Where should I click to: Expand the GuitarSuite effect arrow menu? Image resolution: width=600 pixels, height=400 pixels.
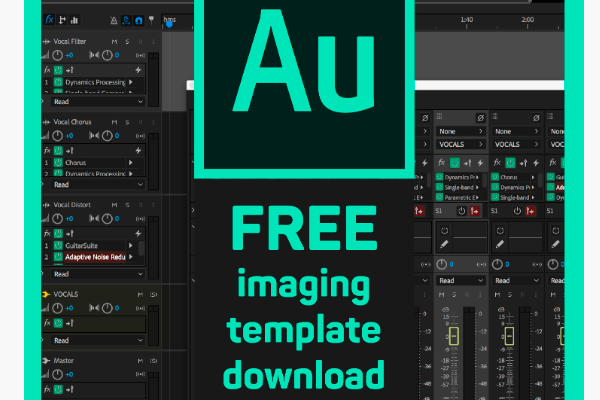click(131, 245)
